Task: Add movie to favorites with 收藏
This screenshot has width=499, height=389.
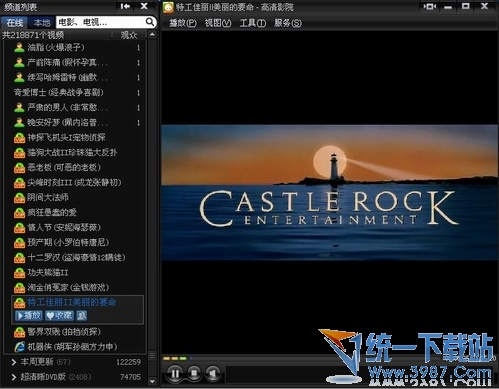Action: 59,315
